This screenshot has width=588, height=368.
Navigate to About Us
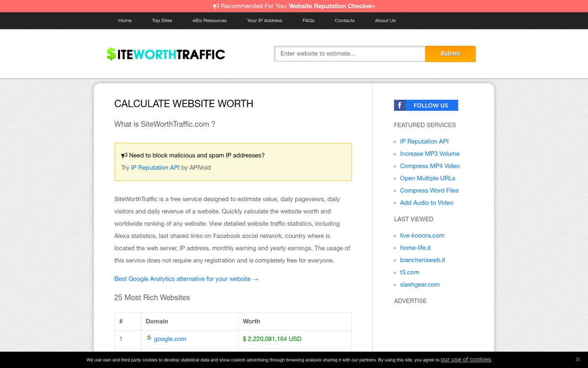(385, 21)
